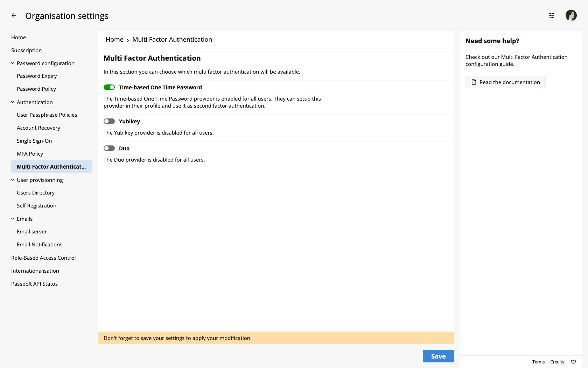The image size is (588, 368).
Task: Go to Internationalisation settings
Action: coord(35,271)
